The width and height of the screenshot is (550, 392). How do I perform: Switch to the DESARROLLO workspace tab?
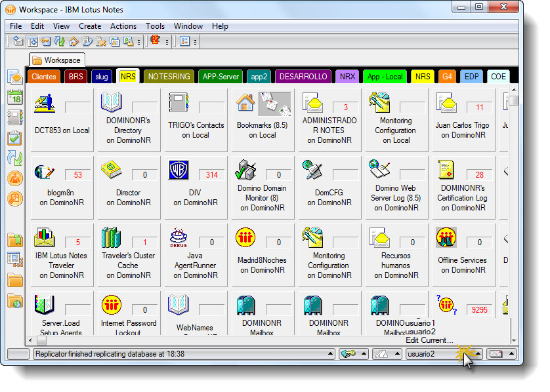(303, 77)
